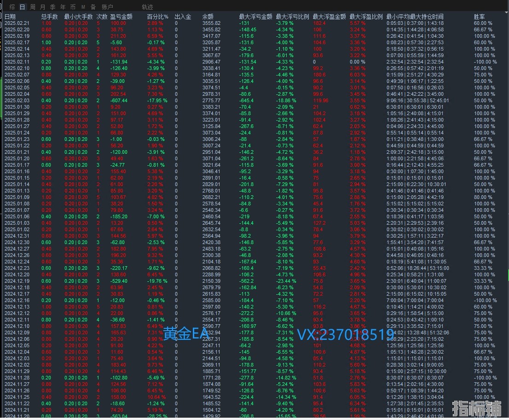This screenshot has width=509, height=420.
Task: Switch to the 年 yearly tab
Action: (x=63, y=7)
